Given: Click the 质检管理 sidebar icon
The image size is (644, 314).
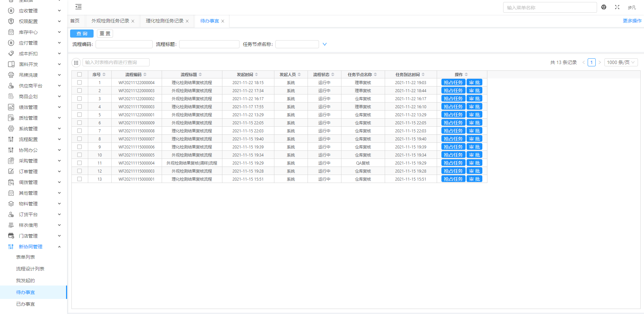Looking at the screenshot, I should [x=11, y=118].
